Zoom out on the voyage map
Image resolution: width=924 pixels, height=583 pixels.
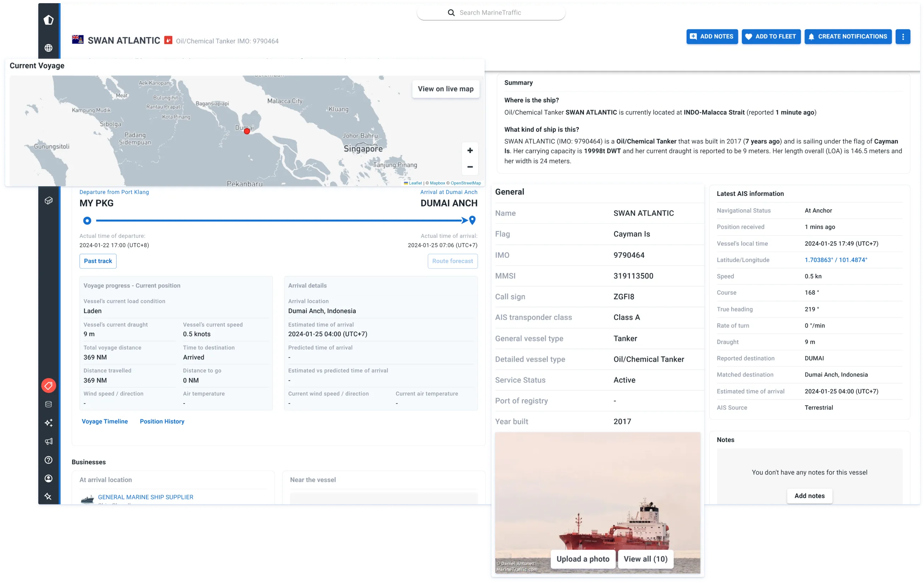[x=470, y=168]
